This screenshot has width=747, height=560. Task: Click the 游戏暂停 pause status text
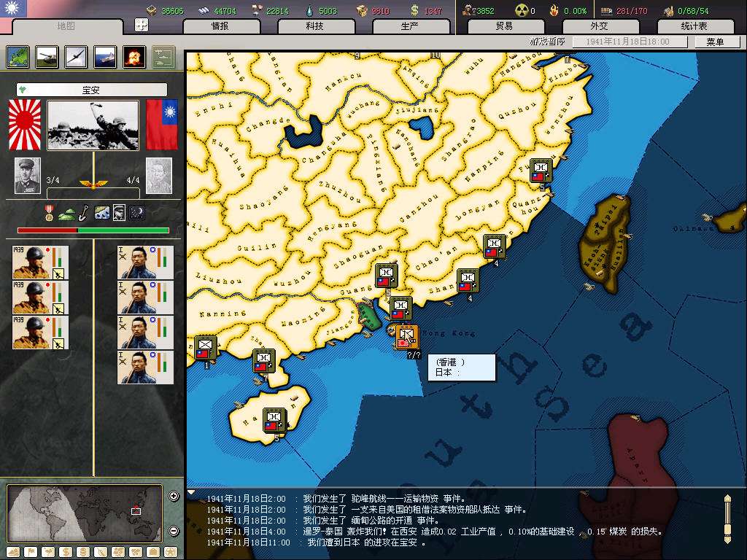(x=547, y=42)
